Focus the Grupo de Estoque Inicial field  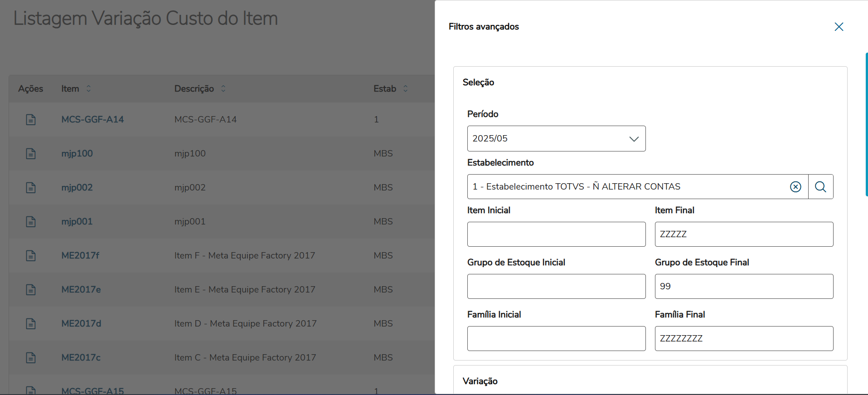[x=556, y=287]
